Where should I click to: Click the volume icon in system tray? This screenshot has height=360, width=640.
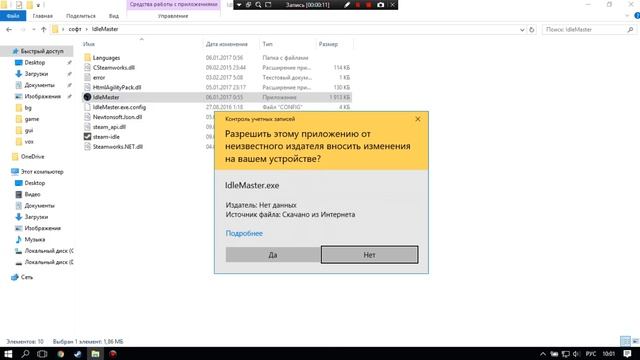576,354
